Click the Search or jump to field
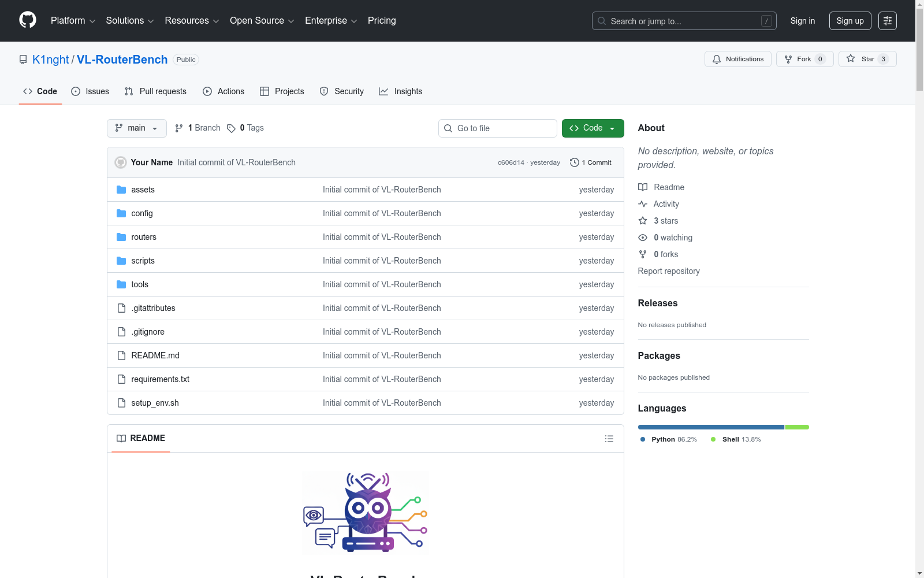924x578 pixels. point(684,21)
